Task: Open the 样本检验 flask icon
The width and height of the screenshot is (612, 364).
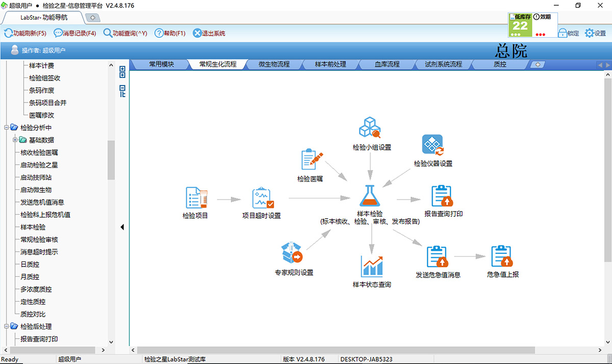Action: click(371, 196)
